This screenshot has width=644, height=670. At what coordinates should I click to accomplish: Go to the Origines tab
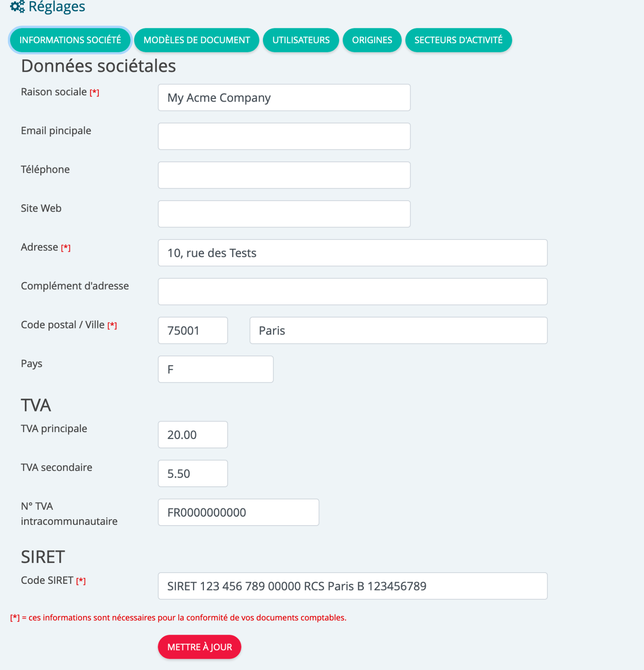[x=372, y=40]
